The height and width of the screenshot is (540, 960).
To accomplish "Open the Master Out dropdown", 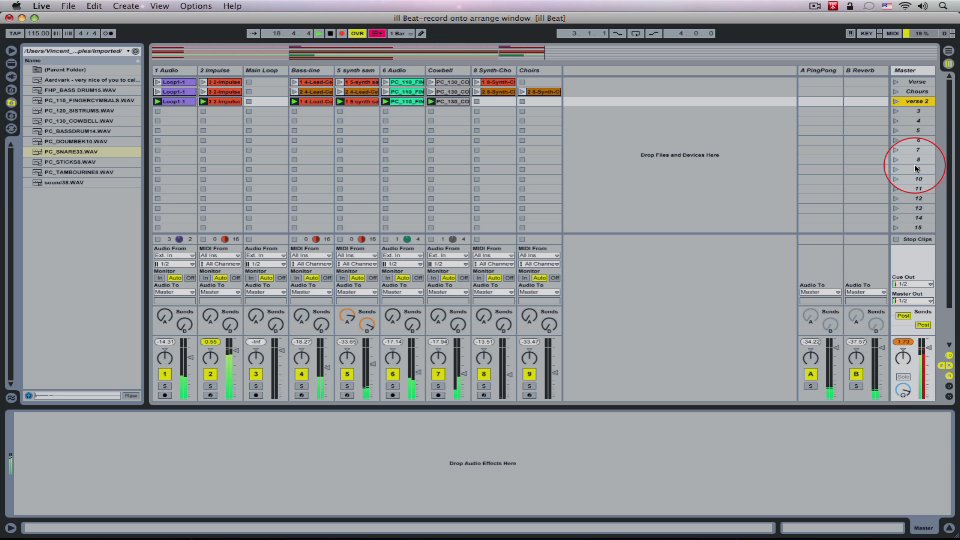I will (x=913, y=301).
